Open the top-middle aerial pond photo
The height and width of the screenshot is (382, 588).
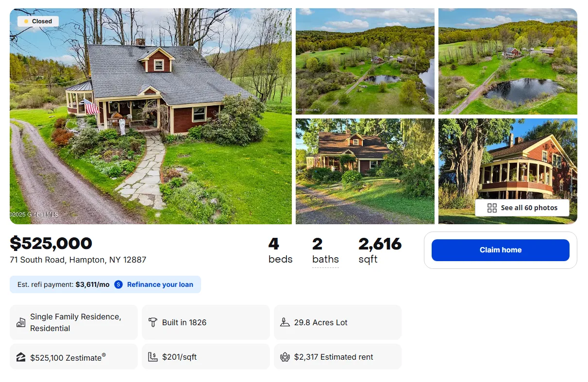click(x=365, y=61)
